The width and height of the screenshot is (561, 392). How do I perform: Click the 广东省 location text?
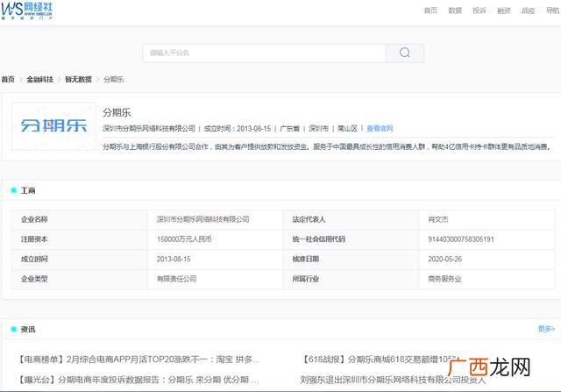click(289, 128)
